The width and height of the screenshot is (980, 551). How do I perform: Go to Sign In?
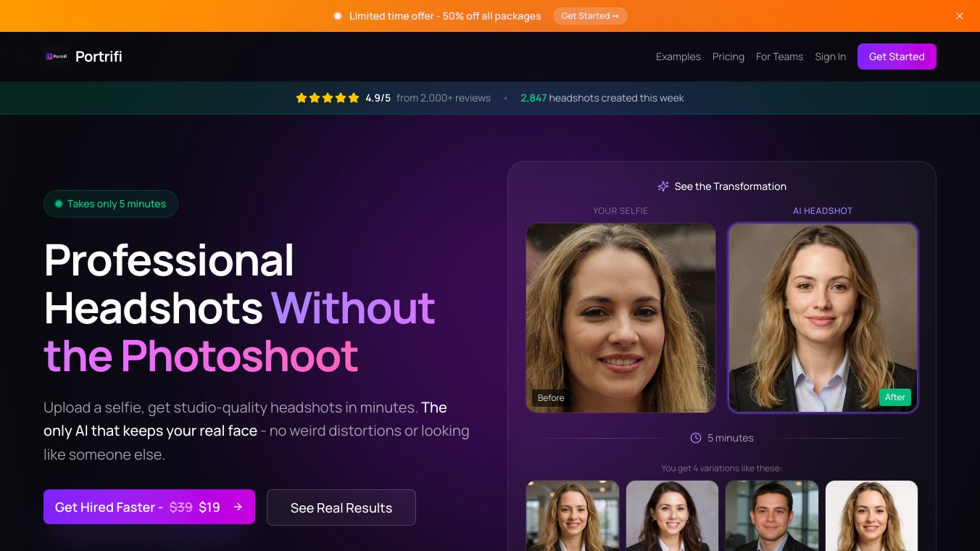click(830, 57)
